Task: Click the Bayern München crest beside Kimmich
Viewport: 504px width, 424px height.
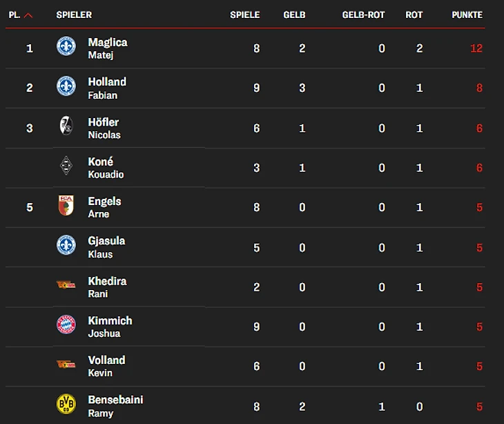Action: [x=66, y=325]
